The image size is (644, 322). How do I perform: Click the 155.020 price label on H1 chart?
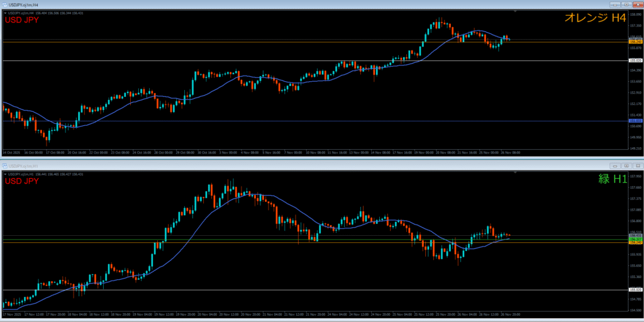click(x=635, y=289)
